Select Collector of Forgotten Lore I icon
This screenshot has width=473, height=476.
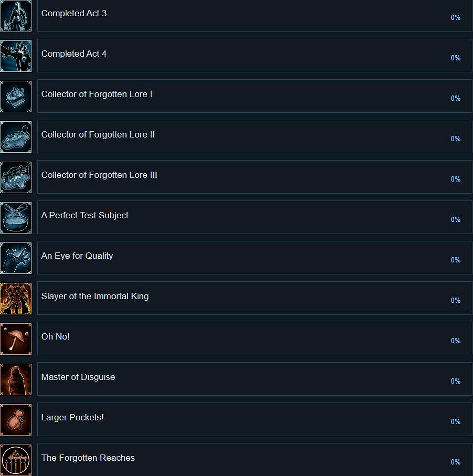click(16, 96)
